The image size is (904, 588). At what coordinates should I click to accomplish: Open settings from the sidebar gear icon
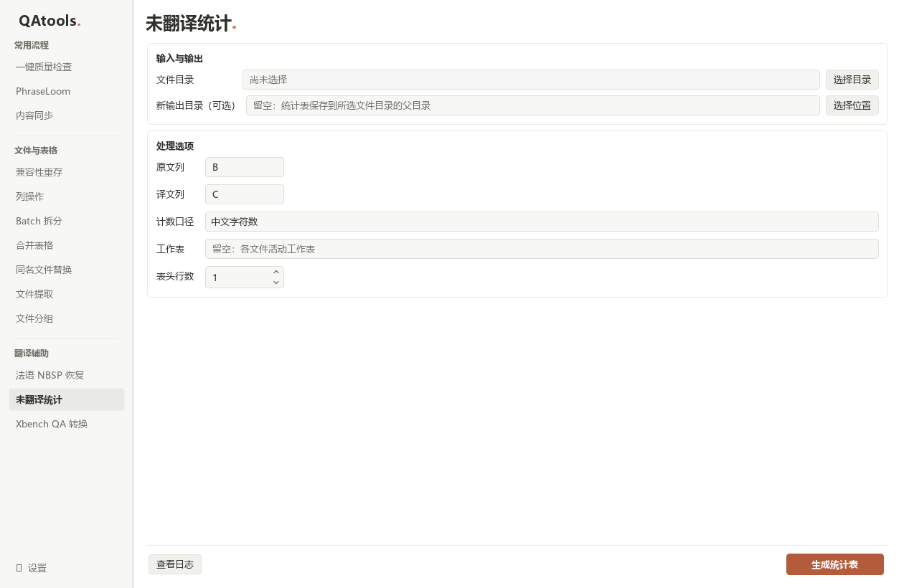coord(19,568)
